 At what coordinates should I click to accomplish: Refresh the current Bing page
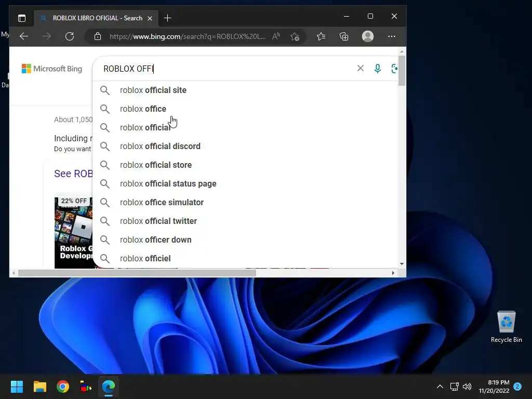[x=70, y=36]
